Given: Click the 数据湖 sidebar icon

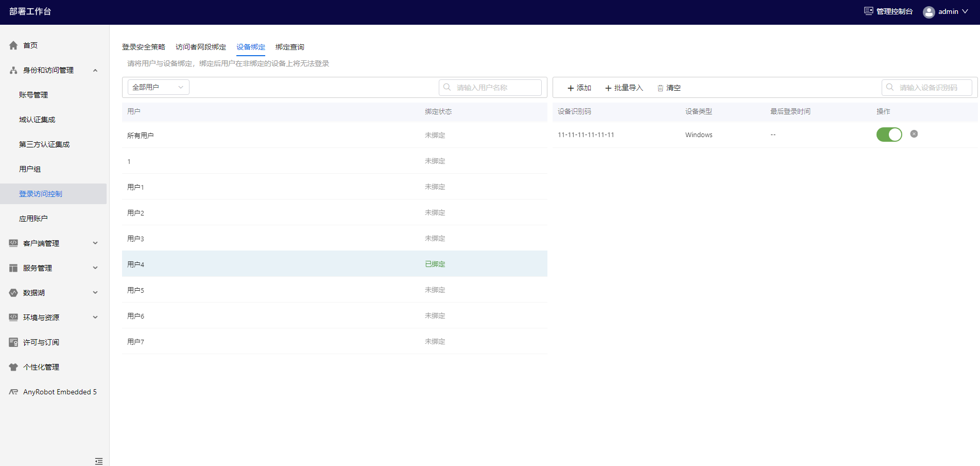Looking at the screenshot, I should 13,293.
